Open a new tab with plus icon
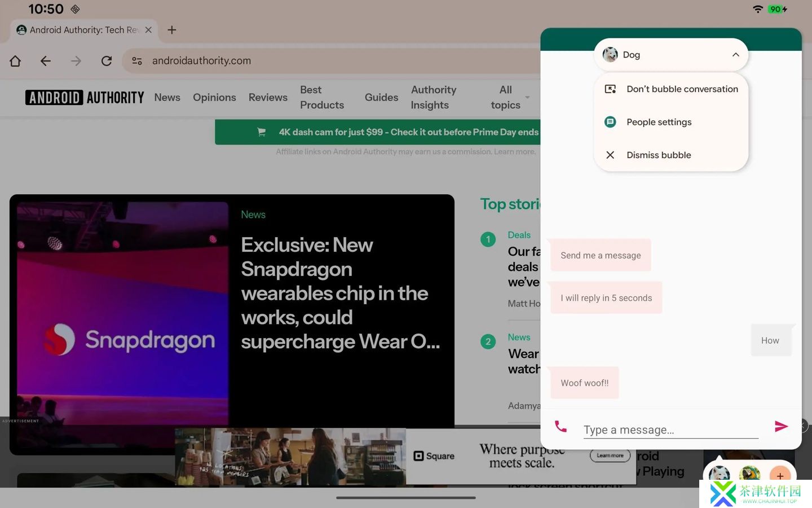 click(172, 30)
